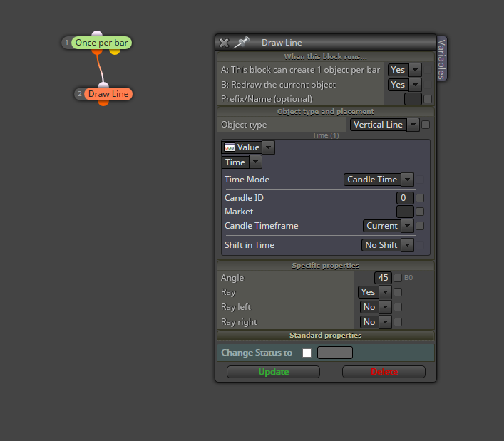Click the Draw Line panel title text

282,43
